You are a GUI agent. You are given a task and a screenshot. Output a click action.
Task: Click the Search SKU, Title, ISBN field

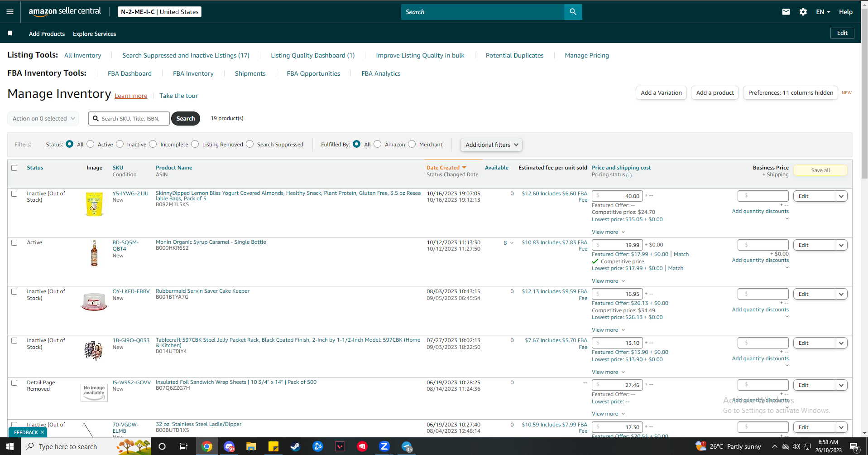tap(129, 118)
